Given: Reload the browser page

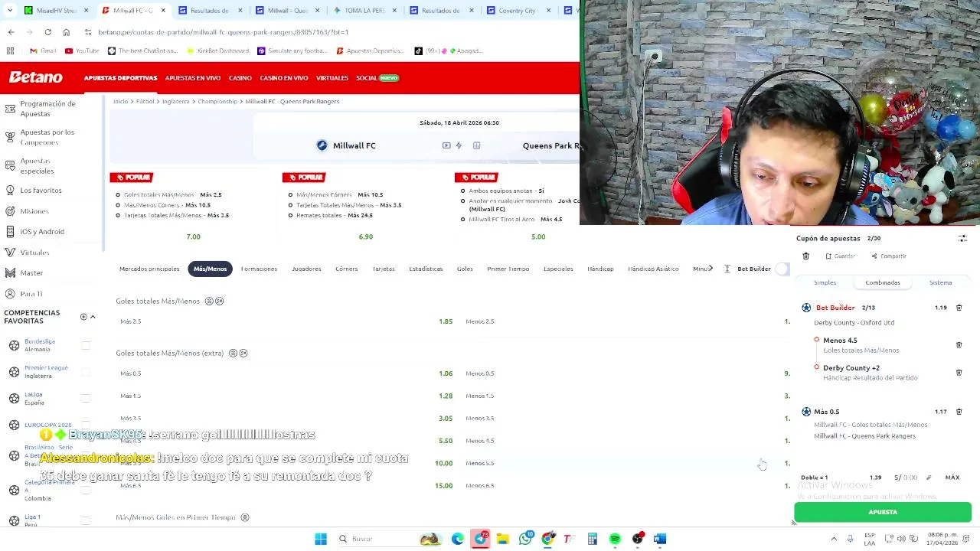Looking at the screenshot, I should pos(47,32).
